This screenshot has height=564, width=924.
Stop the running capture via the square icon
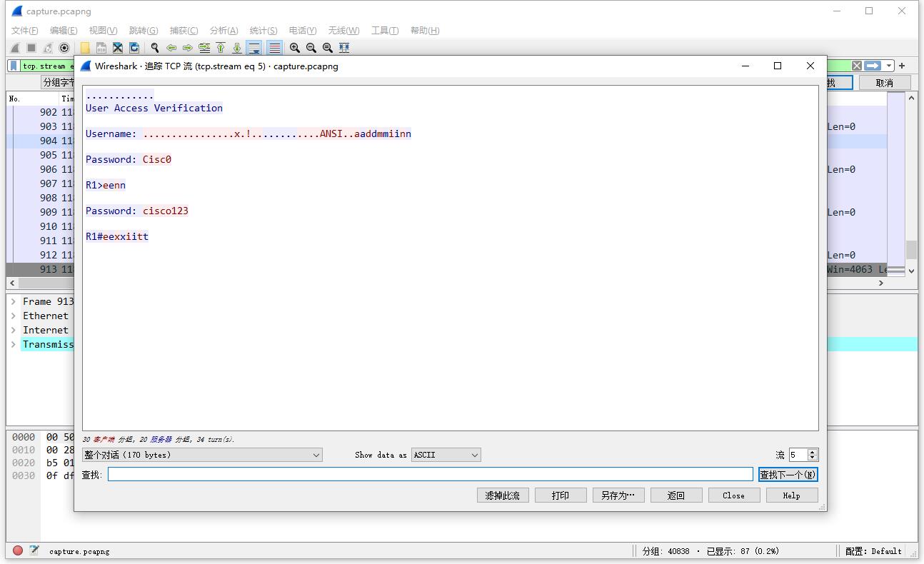pos(31,48)
